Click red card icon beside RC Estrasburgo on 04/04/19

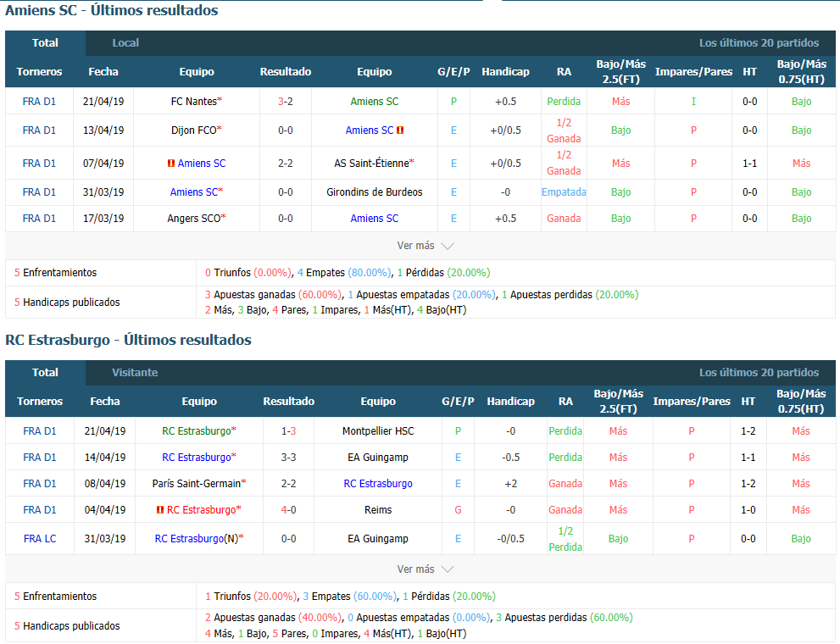coord(159,510)
